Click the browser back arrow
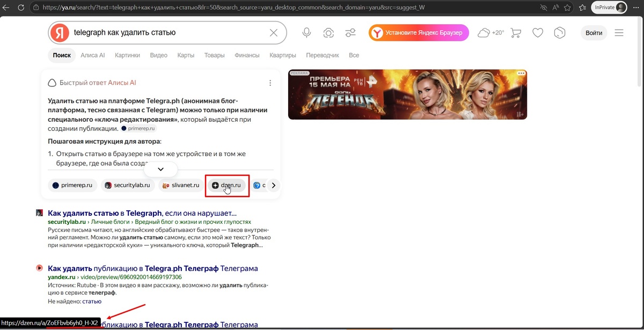 click(x=6, y=8)
